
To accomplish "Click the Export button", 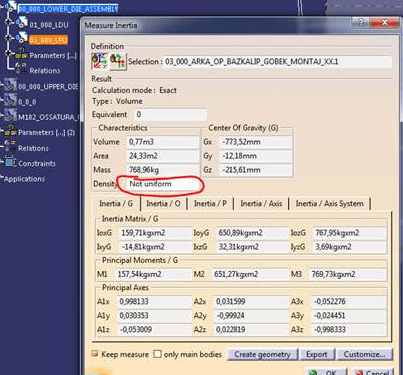I will (x=317, y=354).
